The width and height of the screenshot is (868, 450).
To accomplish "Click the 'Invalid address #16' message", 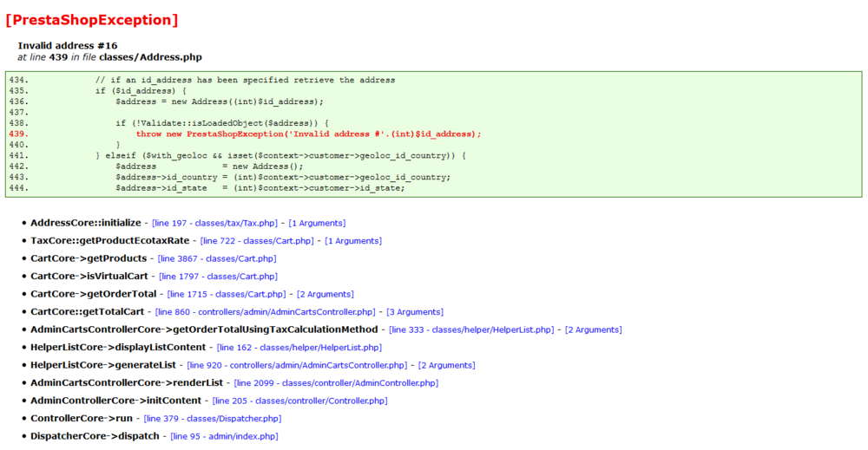I will click(68, 45).
